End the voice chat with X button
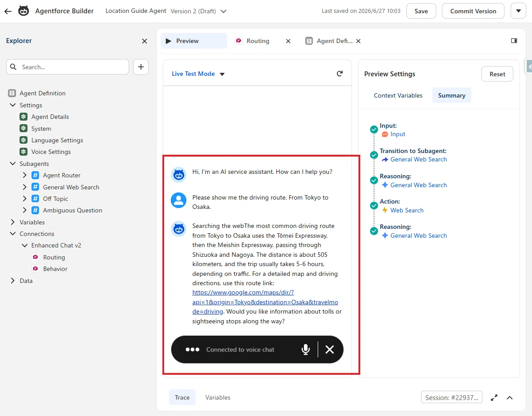532x416 pixels. coord(329,349)
